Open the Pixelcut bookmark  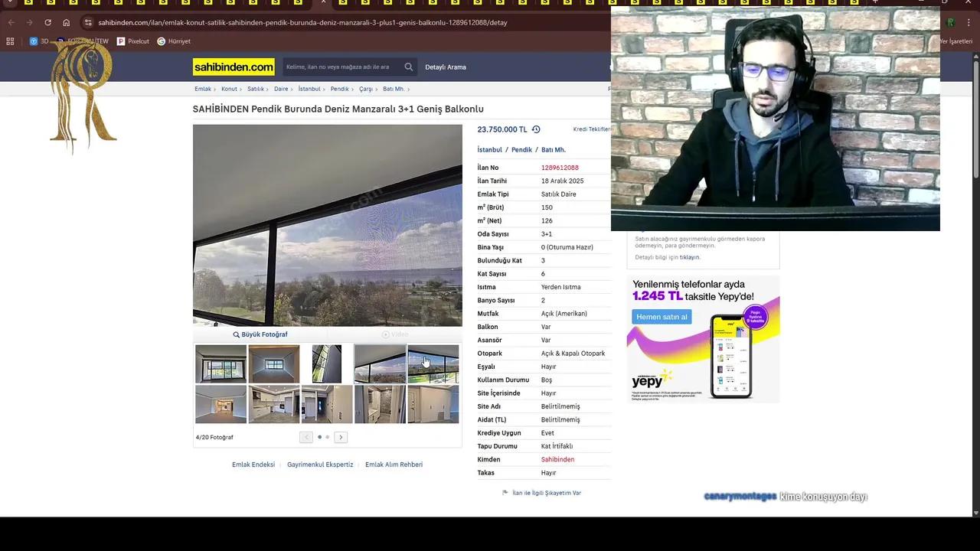pyautogui.click(x=133, y=41)
